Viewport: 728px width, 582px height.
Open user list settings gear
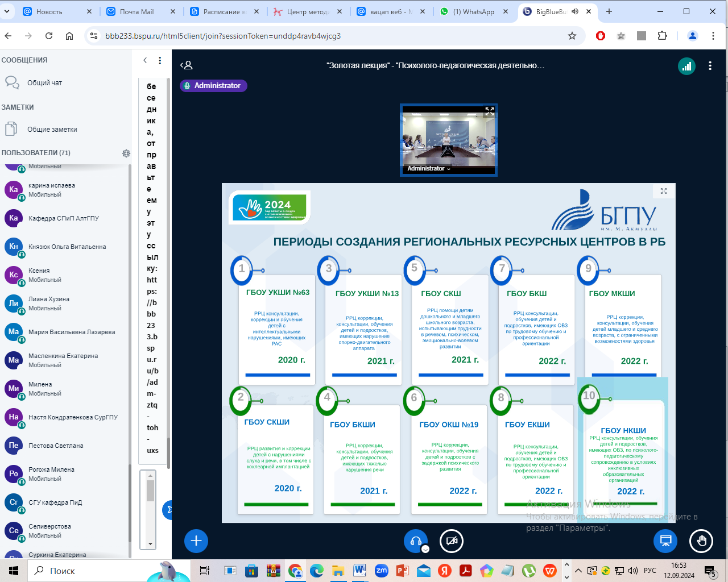(x=126, y=153)
